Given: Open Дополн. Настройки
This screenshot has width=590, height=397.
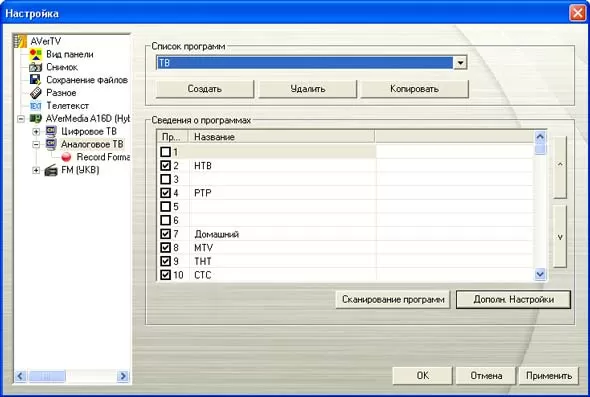Looking at the screenshot, I should (x=513, y=300).
